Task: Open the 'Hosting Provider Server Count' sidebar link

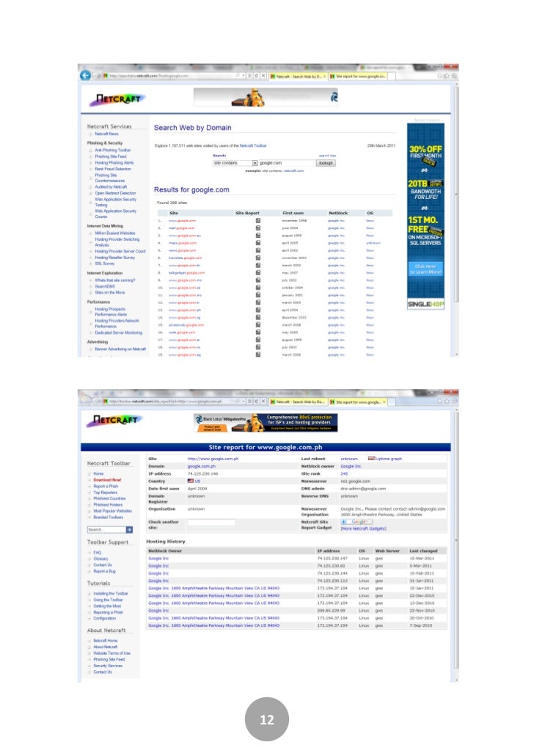Action: tap(120, 251)
